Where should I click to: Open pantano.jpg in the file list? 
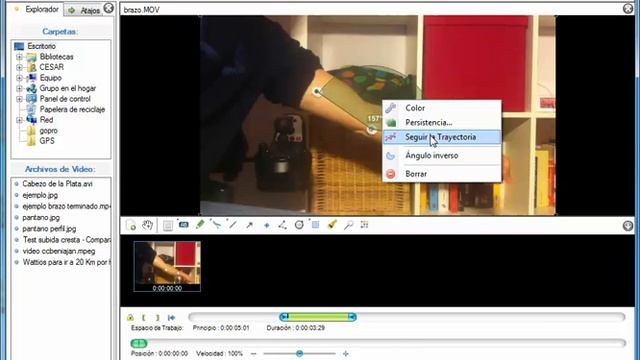(41, 218)
